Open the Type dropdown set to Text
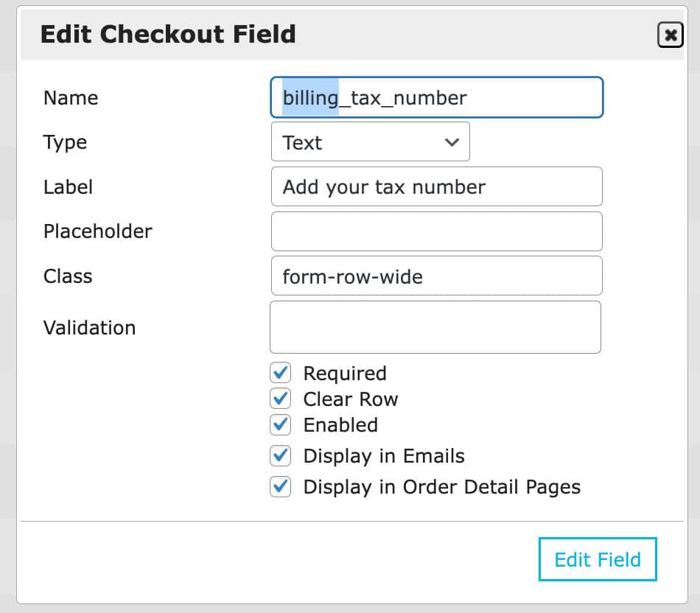The image size is (700, 613). [x=370, y=142]
